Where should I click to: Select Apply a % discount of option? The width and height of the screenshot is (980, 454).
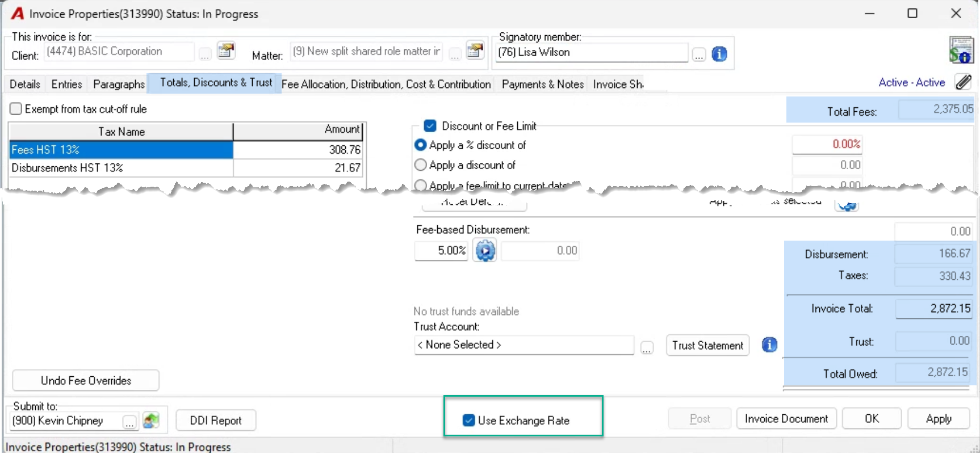click(421, 145)
